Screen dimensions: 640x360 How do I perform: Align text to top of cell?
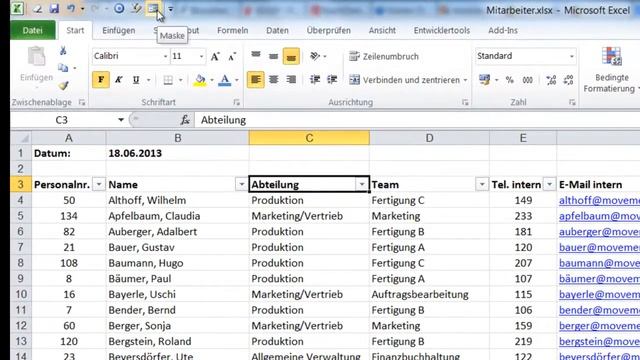point(256,56)
